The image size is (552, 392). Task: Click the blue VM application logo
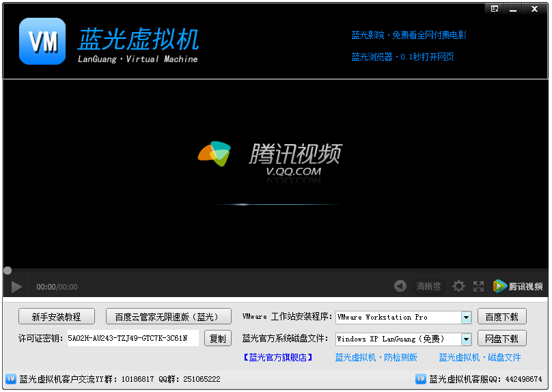point(42,41)
